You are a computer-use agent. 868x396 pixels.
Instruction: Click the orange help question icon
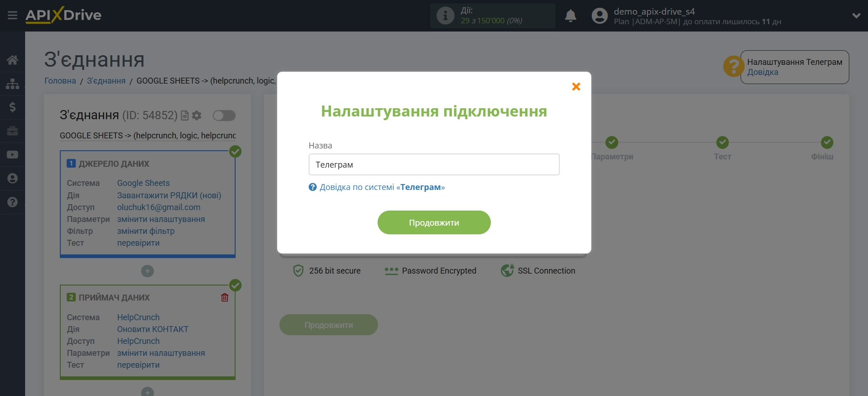click(733, 67)
